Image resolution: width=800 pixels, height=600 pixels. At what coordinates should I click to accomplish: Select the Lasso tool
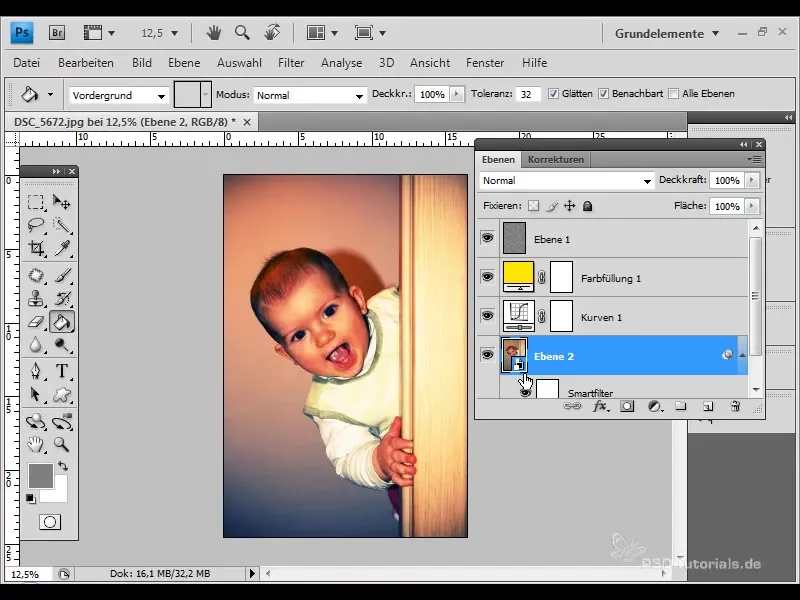[36, 225]
